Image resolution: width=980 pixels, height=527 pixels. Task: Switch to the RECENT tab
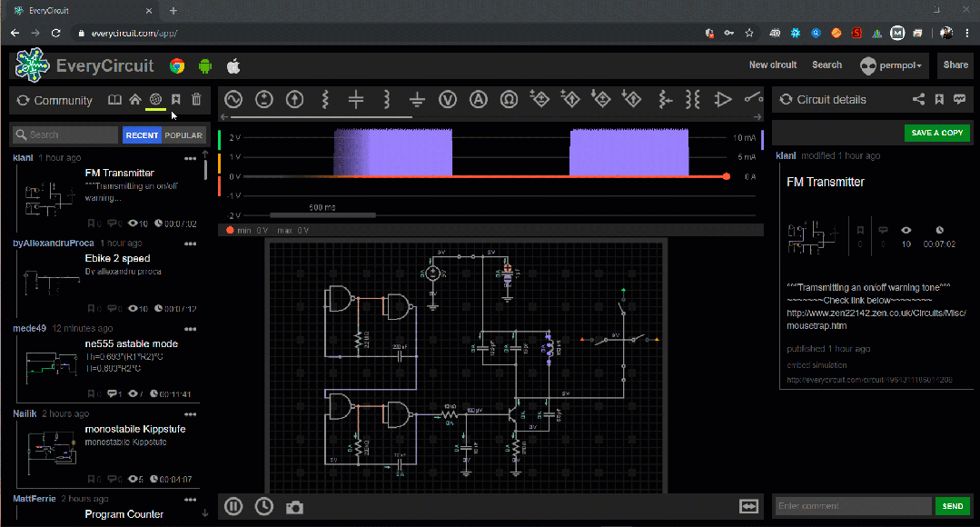(142, 135)
